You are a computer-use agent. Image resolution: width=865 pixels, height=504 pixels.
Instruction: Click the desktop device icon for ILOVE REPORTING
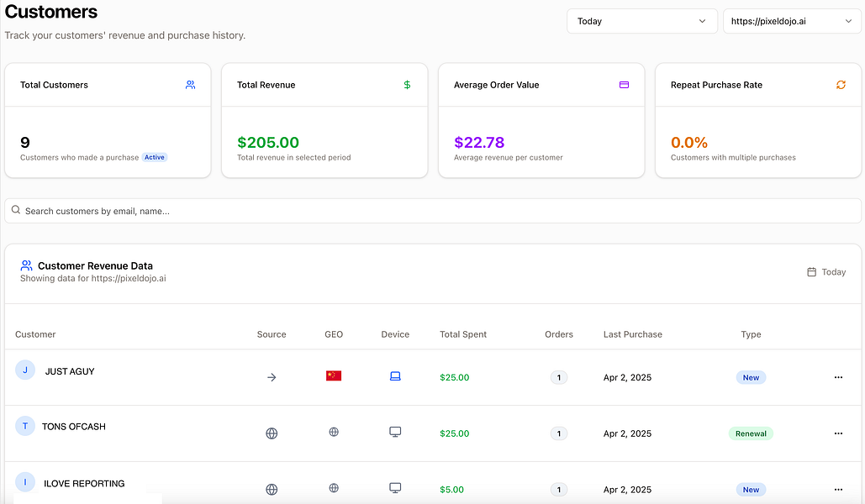[395, 488]
